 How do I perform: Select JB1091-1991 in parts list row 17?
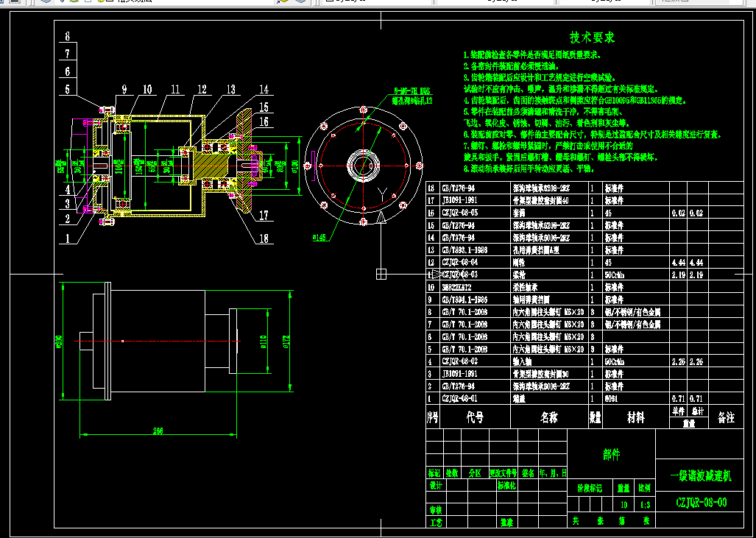[x=459, y=200]
